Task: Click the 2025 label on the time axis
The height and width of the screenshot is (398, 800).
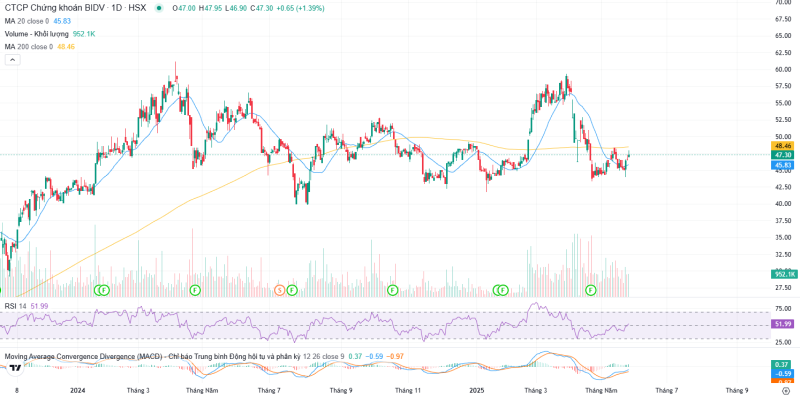Action: (x=477, y=390)
